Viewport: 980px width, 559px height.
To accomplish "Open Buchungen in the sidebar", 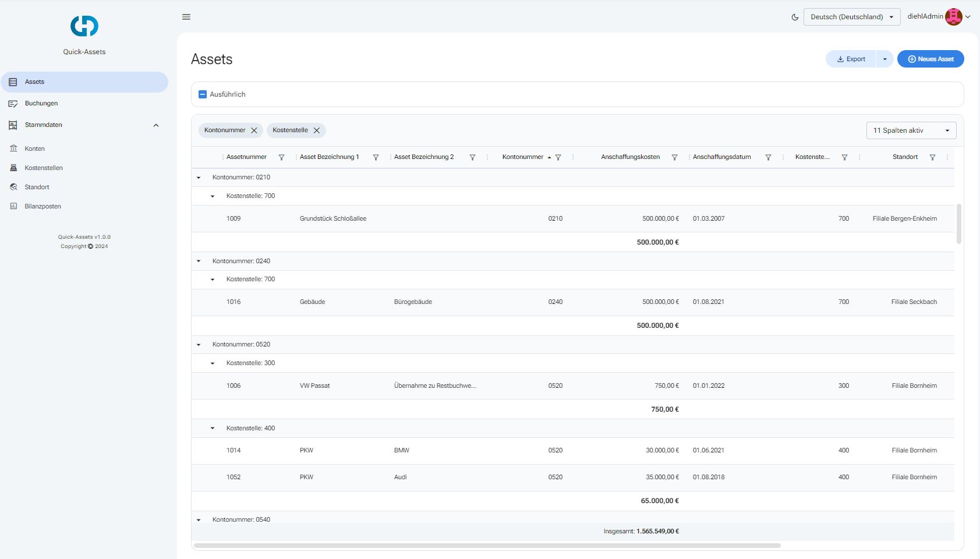I will (x=41, y=104).
